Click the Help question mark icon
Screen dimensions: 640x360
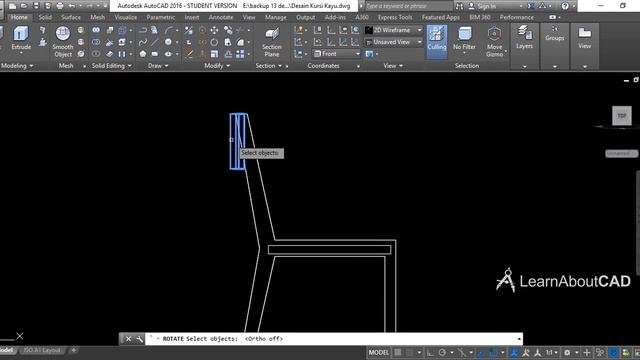565,6
